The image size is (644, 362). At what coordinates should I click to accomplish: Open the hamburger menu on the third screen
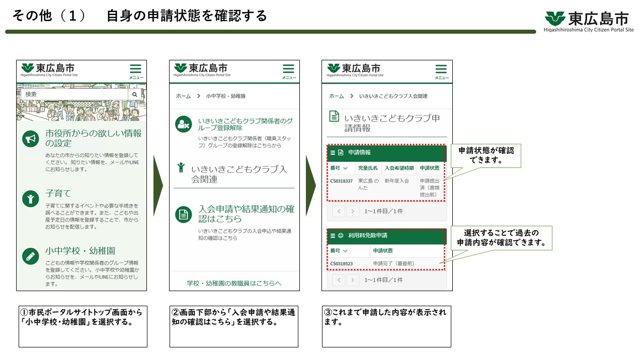tap(441, 69)
